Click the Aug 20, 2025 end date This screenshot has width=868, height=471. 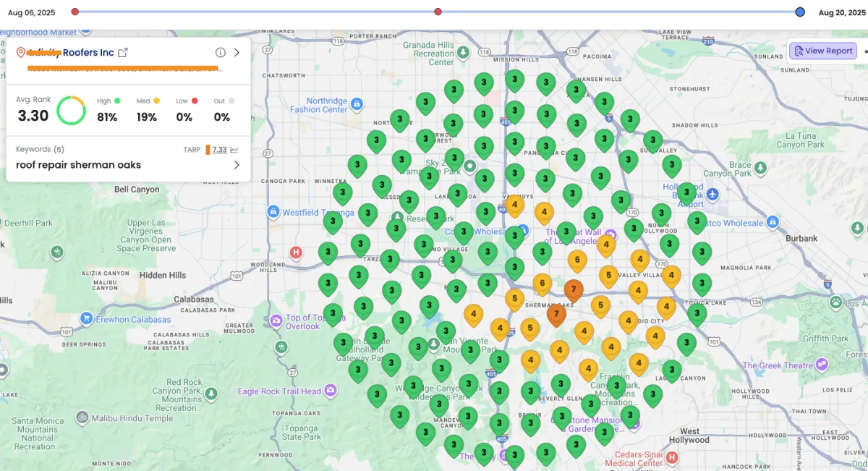coord(841,12)
